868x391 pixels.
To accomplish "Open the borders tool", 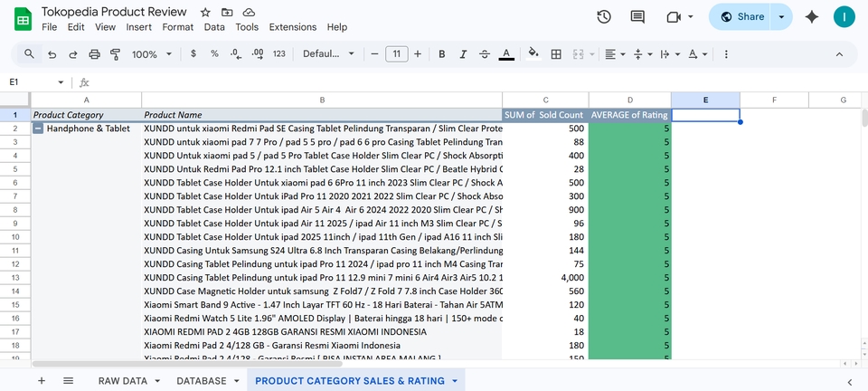I will click(x=556, y=54).
